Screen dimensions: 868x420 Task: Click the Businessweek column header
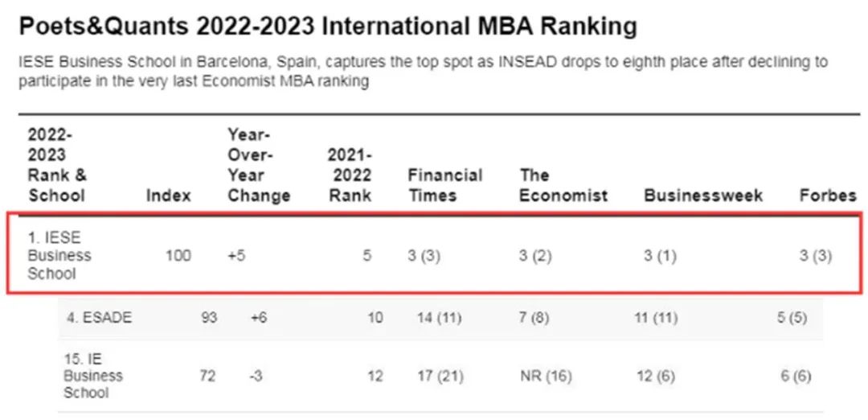pos(703,196)
